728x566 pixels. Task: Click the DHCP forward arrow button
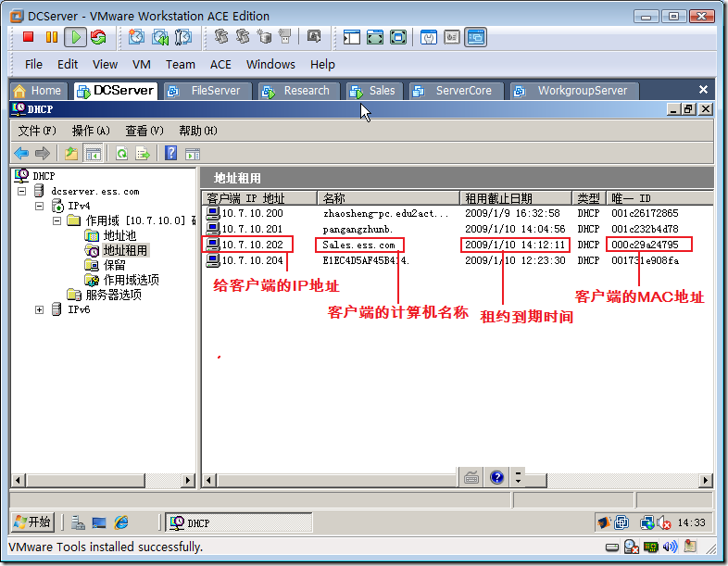coord(43,153)
